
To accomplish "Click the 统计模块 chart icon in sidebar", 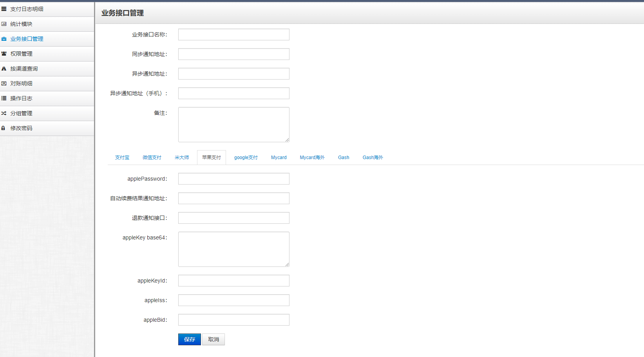I will (4, 24).
